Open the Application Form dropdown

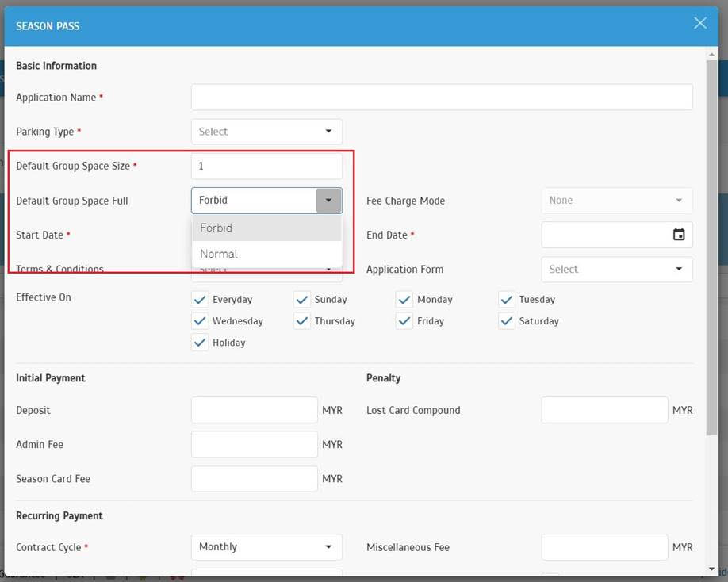[616, 270]
